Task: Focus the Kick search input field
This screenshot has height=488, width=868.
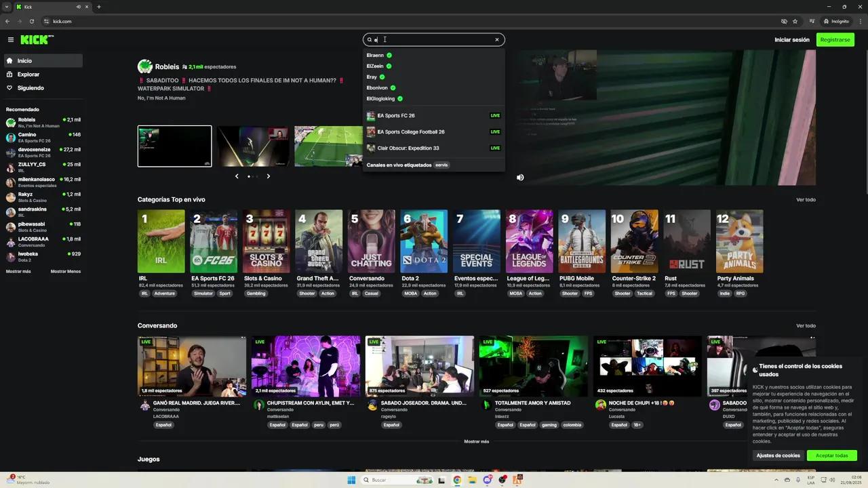Action: [x=434, y=40]
